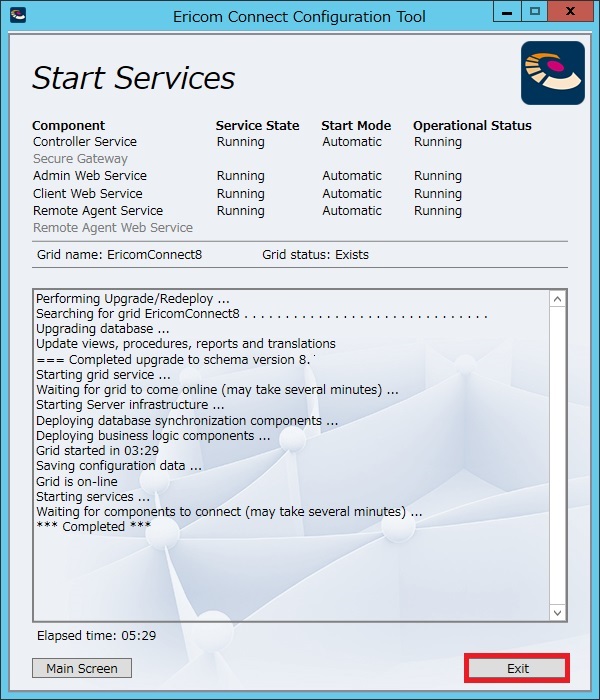Open the system menu icon in title bar
Image resolution: width=600 pixels, height=700 pixels.
point(18,15)
